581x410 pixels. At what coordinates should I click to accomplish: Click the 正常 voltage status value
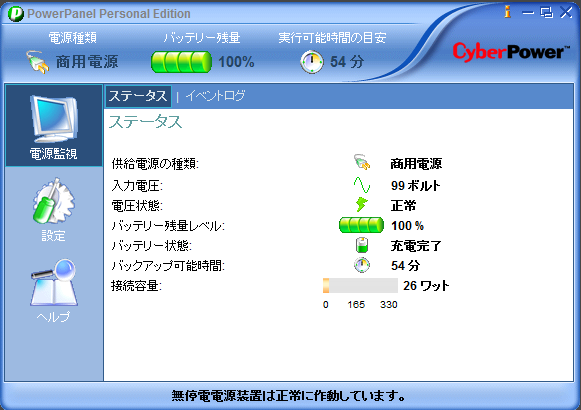(404, 206)
